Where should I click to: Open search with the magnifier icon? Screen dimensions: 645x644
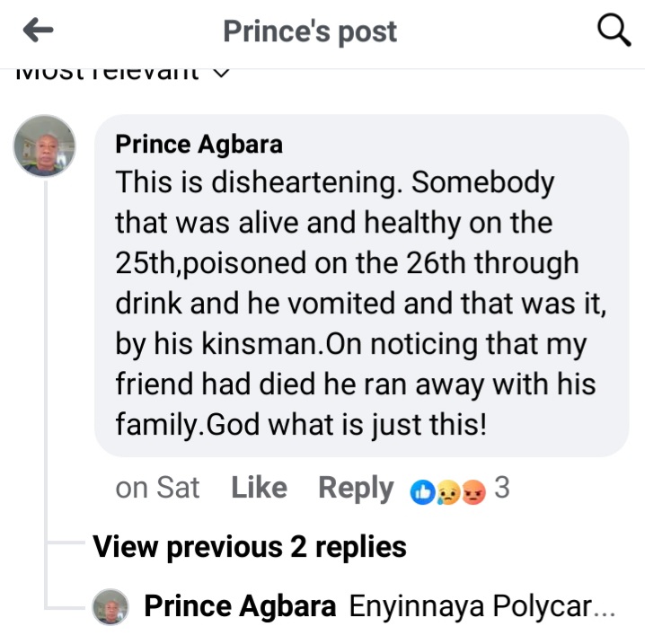click(614, 32)
